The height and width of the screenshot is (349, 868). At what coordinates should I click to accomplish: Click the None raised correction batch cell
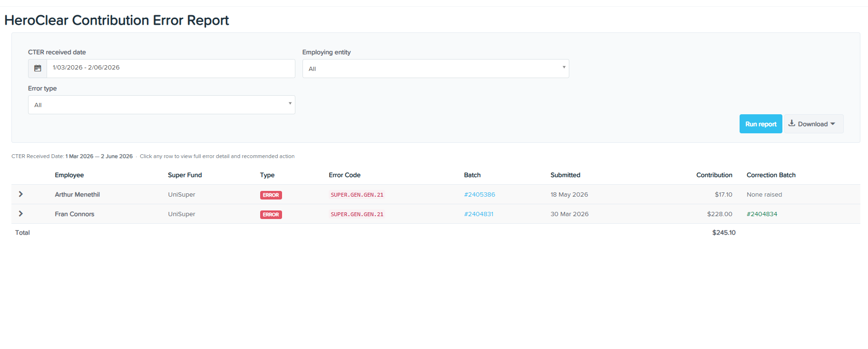tap(764, 195)
